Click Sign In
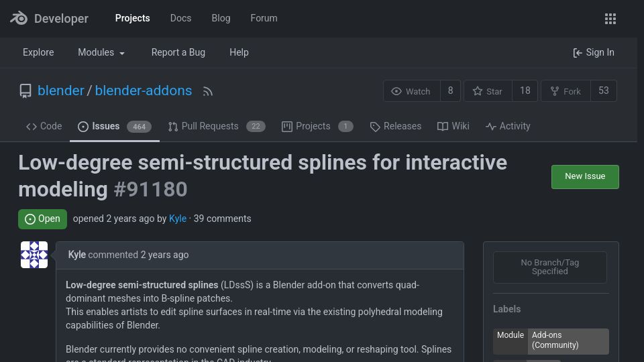Viewport: 644px width, 362px height. [594, 52]
